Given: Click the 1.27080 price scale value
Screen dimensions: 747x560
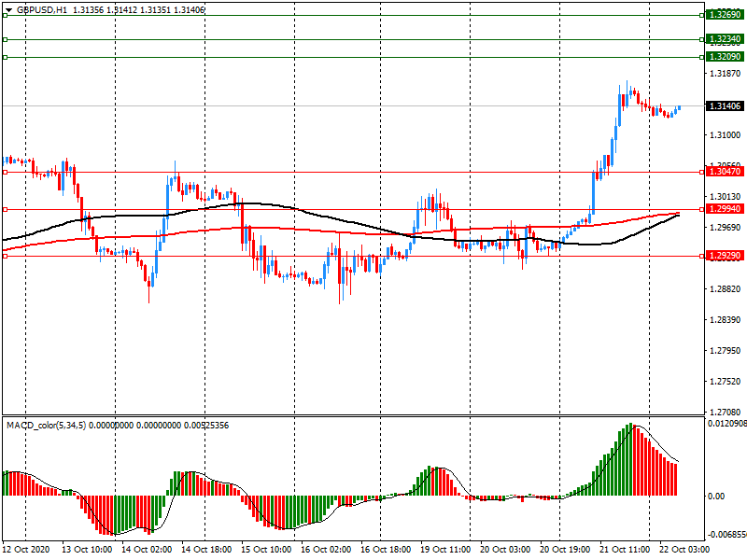Looking at the screenshot, I should [726, 412].
